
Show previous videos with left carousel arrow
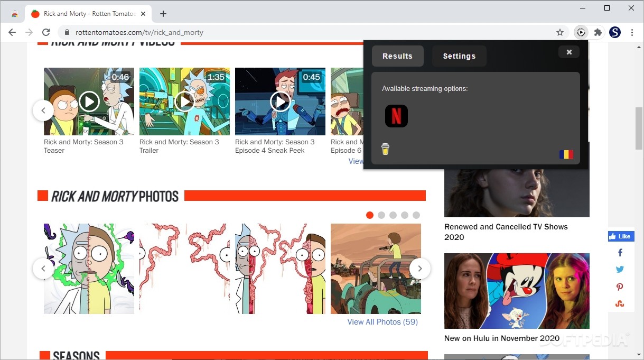pyautogui.click(x=43, y=110)
